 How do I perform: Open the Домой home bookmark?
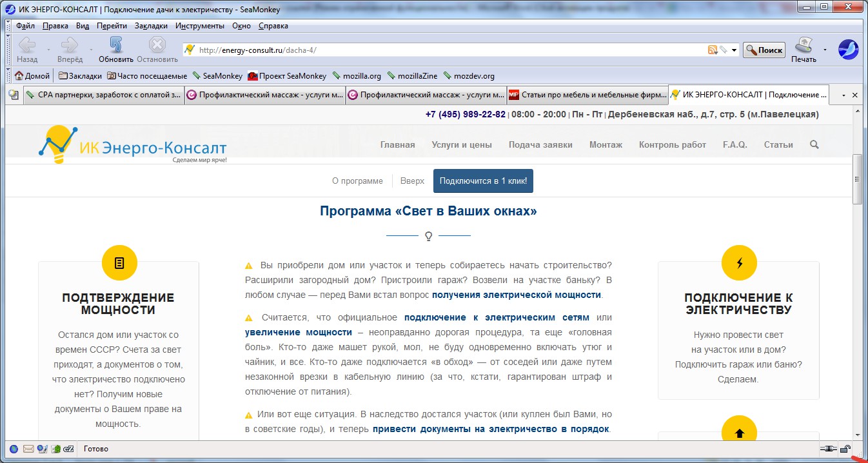pyautogui.click(x=32, y=75)
